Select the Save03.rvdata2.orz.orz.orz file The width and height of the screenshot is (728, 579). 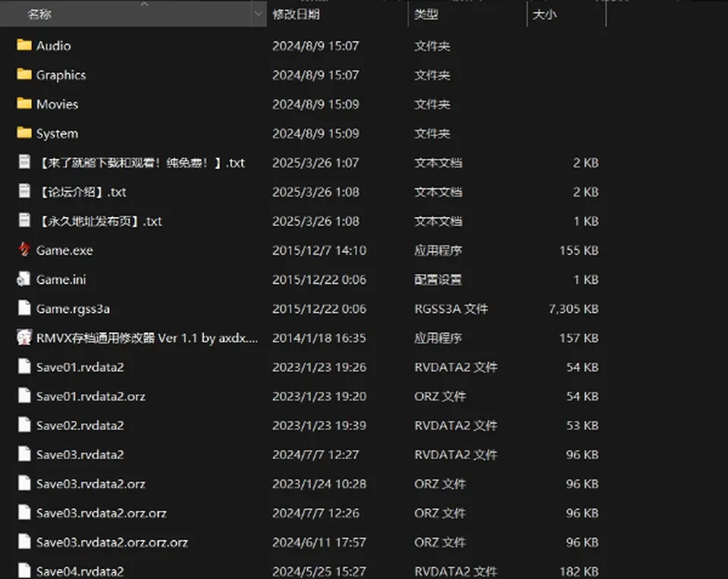point(112,543)
